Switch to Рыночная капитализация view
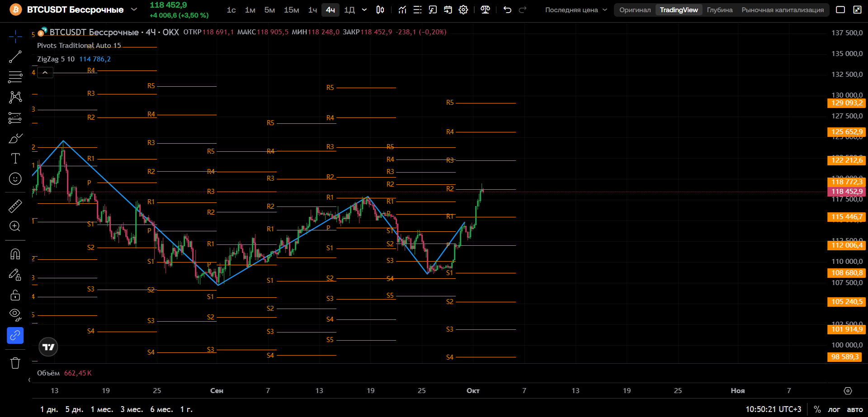868x417 pixels. point(783,10)
